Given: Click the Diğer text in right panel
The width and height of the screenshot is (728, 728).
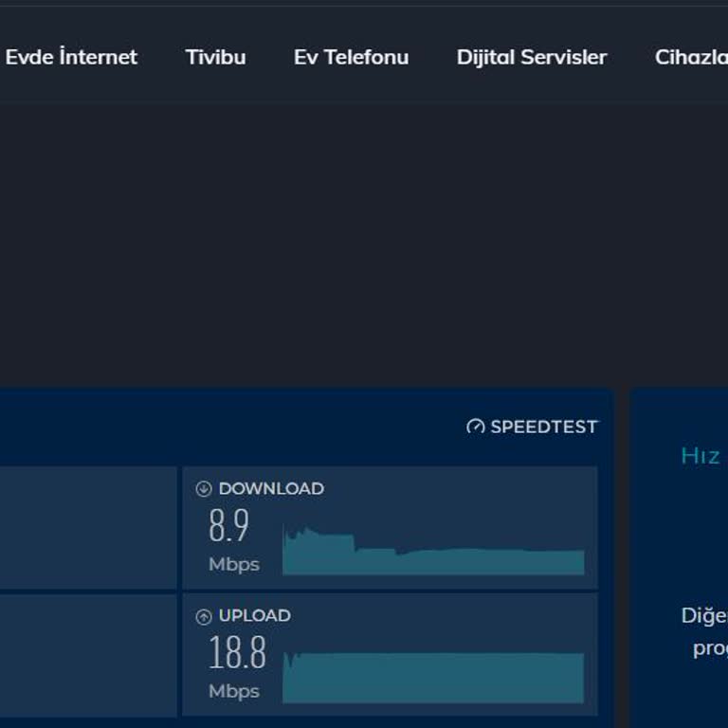Looking at the screenshot, I should click(x=703, y=616).
